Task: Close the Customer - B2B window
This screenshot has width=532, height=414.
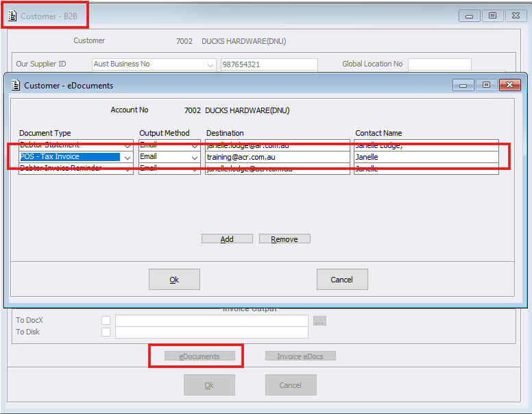Action: click(516, 16)
